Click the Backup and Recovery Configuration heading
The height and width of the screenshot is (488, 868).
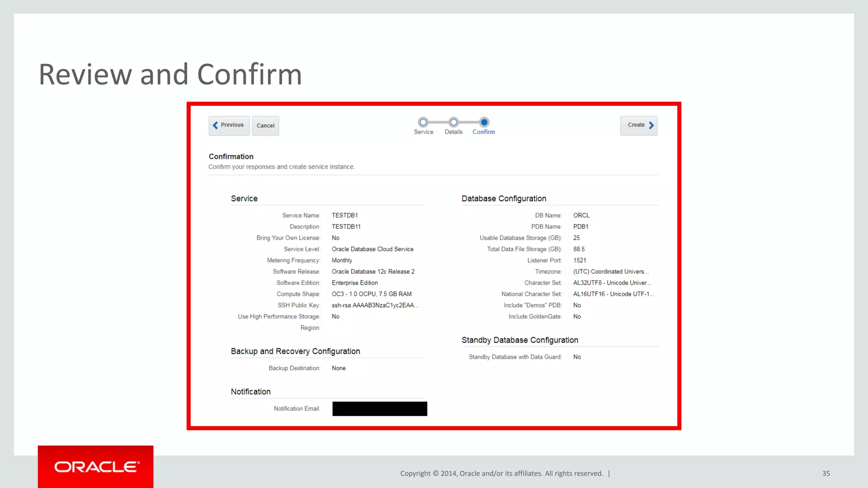click(x=295, y=351)
